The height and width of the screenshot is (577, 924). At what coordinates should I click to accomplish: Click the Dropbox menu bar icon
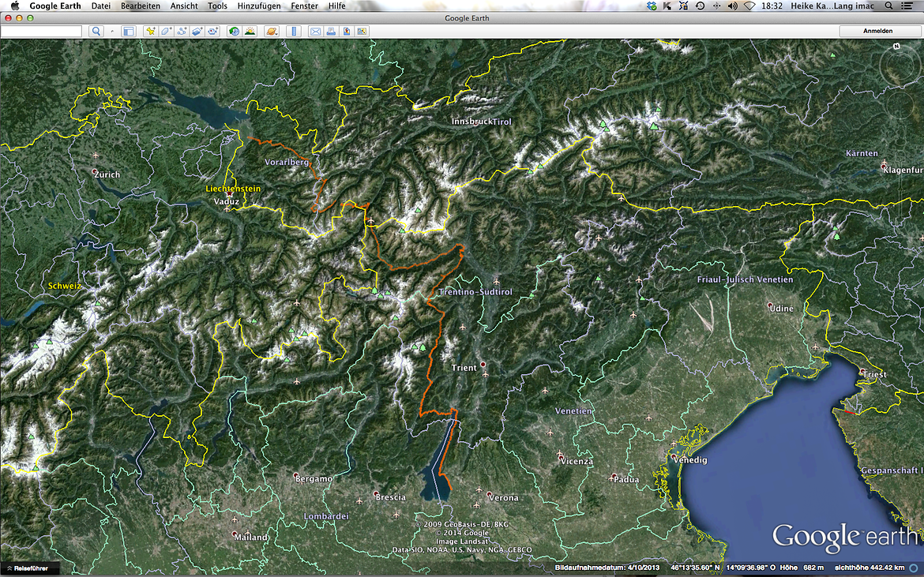[652, 6]
